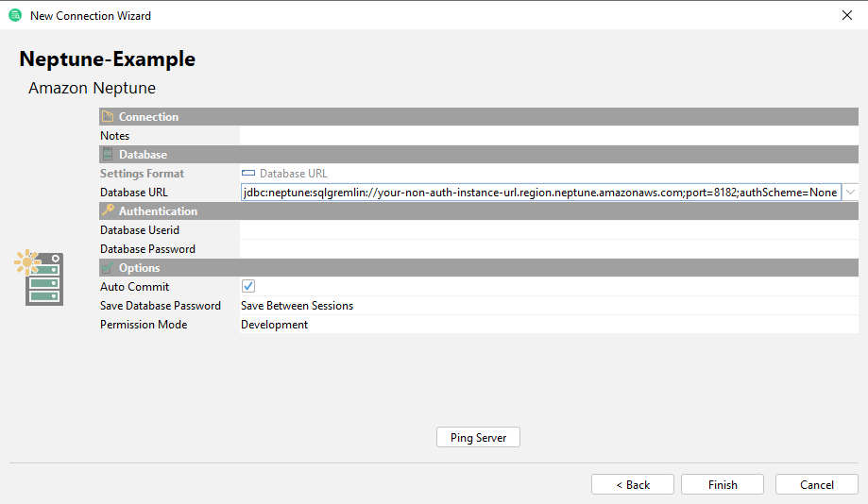The height and width of the screenshot is (504, 868).
Task: Click the app icon in title bar
Action: pyautogui.click(x=15, y=15)
